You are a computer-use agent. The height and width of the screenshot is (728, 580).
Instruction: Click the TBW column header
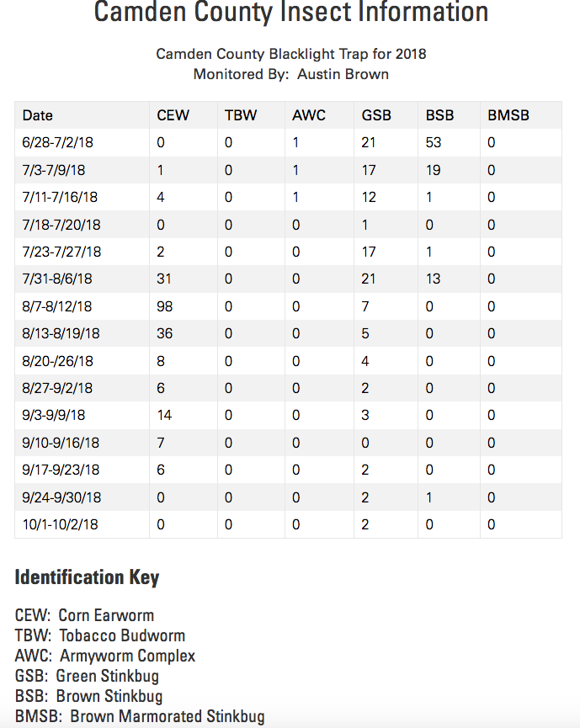click(x=241, y=115)
